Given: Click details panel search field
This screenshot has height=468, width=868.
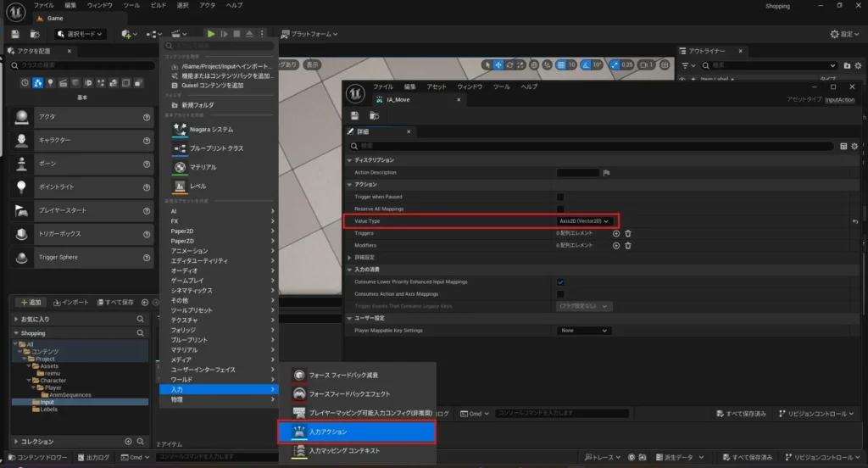Looking at the screenshot, I should click(591, 146).
